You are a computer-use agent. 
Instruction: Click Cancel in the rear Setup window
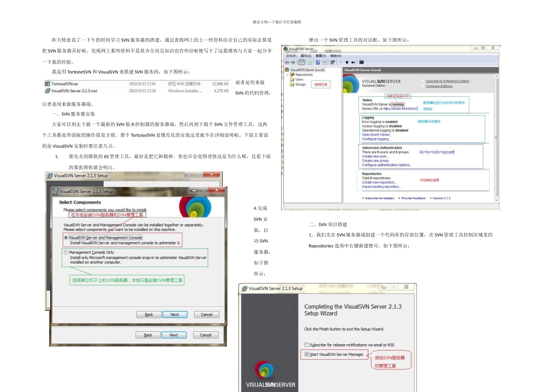206,335
